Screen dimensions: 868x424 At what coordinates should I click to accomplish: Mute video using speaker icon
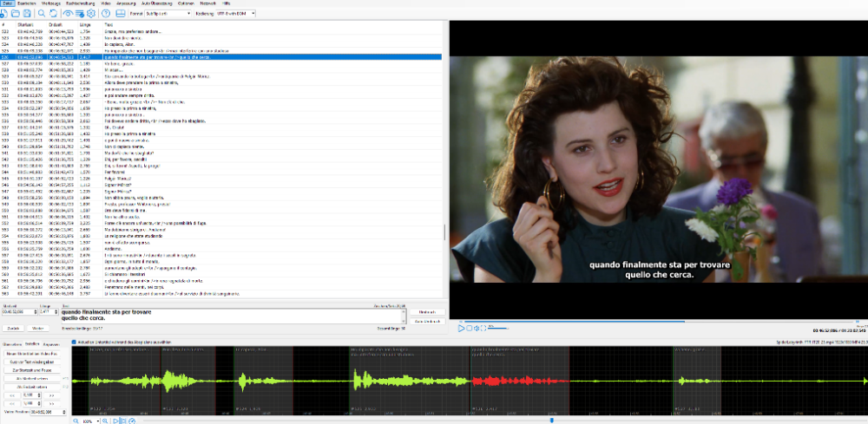(x=476, y=329)
